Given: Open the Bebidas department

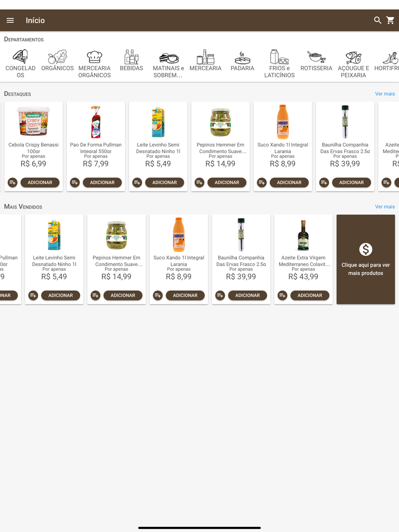Looking at the screenshot, I should click(131, 61).
